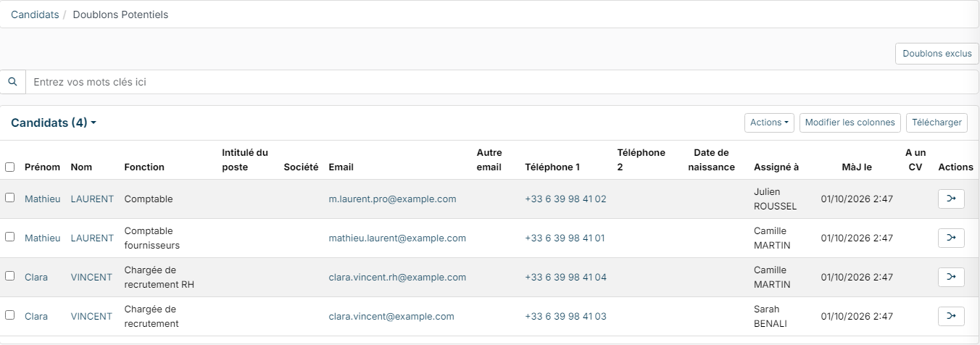Click Chargée de recrutement RH cell
This screenshot has height=345, width=980.
159,277
